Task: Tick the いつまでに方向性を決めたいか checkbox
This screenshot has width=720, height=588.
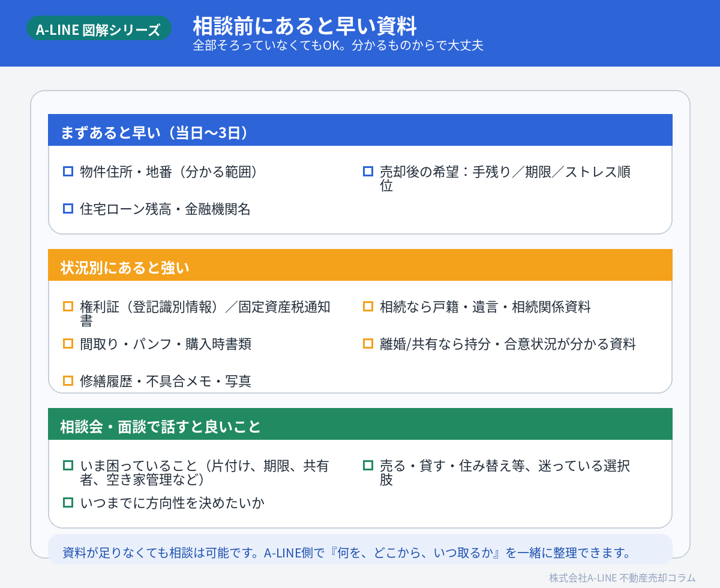Action: (68, 503)
